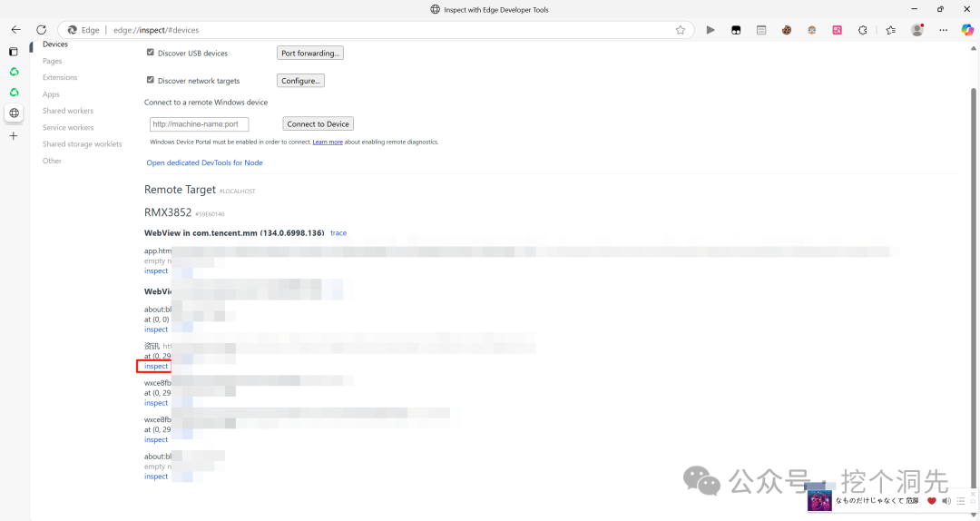This screenshot has width=980, height=521.
Task: Like the song with the red heart
Action: click(931, 501)
